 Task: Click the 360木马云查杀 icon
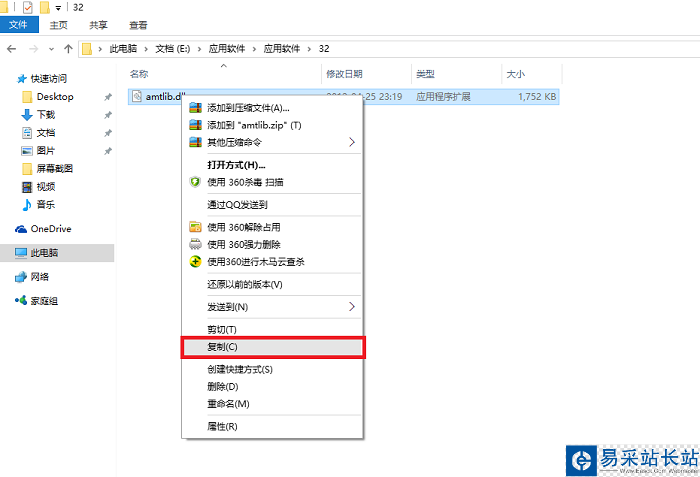coord(196,261)
